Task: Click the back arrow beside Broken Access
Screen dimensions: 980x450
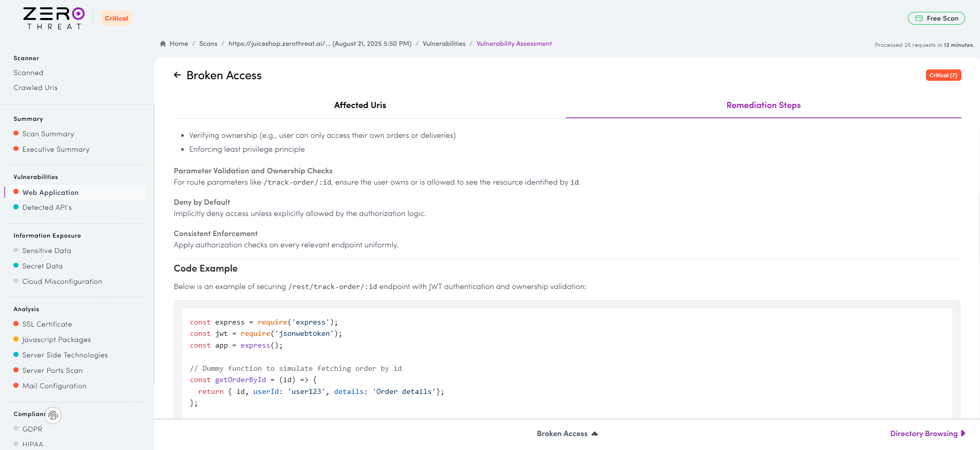Action: (x=178, y=75)
